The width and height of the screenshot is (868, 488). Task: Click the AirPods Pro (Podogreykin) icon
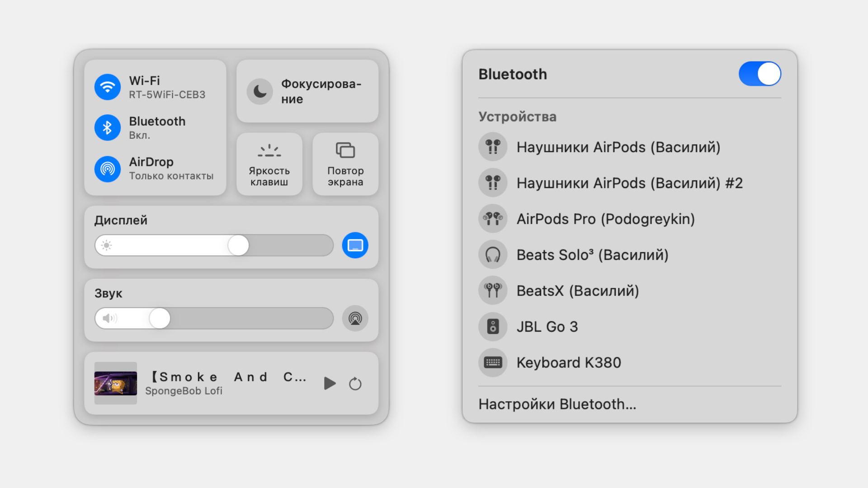[x=493, y=219]
